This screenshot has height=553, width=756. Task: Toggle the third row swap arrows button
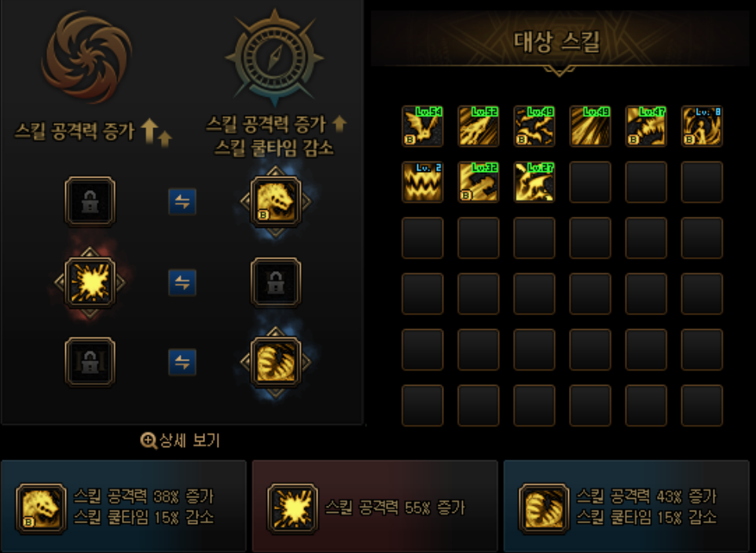(x=182, y=362)
